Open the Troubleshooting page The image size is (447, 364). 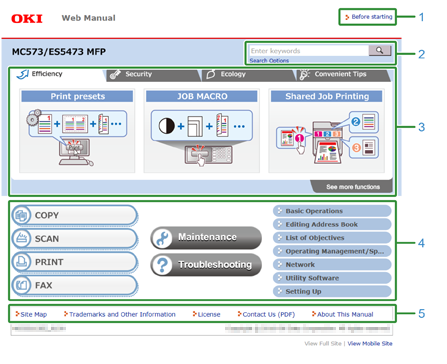[206, 265]
